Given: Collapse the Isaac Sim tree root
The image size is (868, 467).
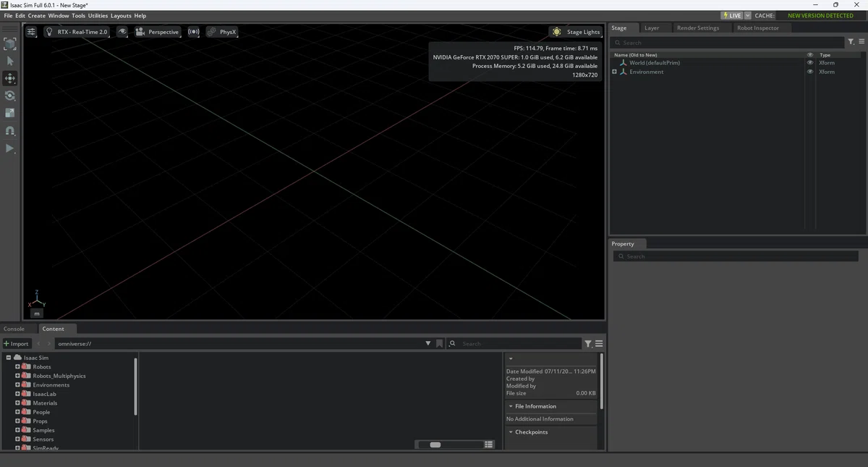Looking at the screenshot, I should 9,358.
